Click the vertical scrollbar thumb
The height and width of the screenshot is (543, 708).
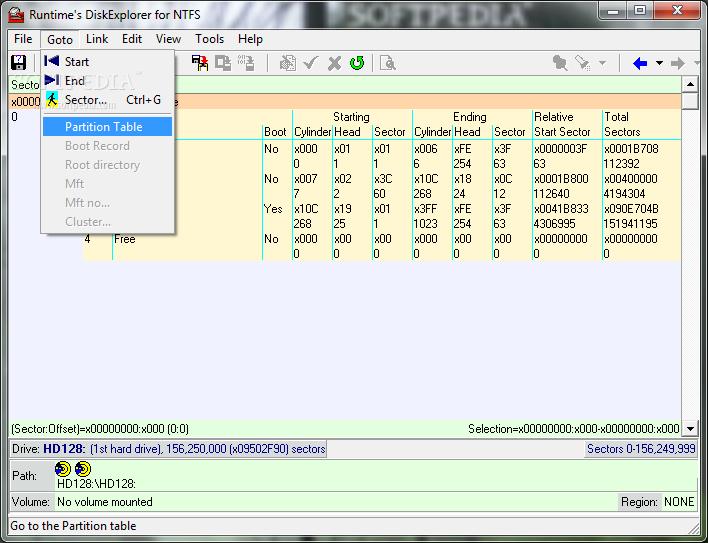[x=690, y=101]
